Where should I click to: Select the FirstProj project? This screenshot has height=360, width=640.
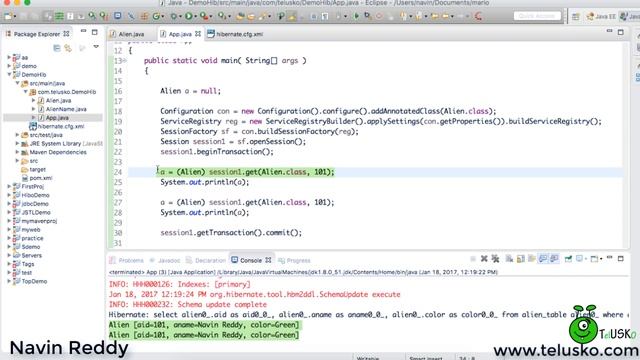coord(32,187)
